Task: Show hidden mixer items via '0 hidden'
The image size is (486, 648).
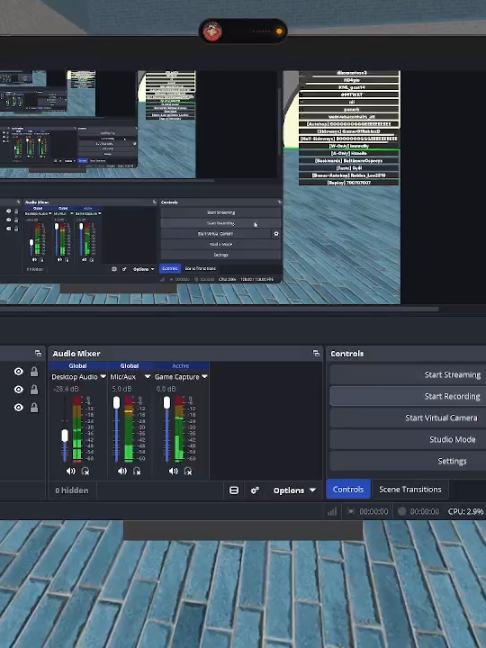Action: (x=72, y=490)
